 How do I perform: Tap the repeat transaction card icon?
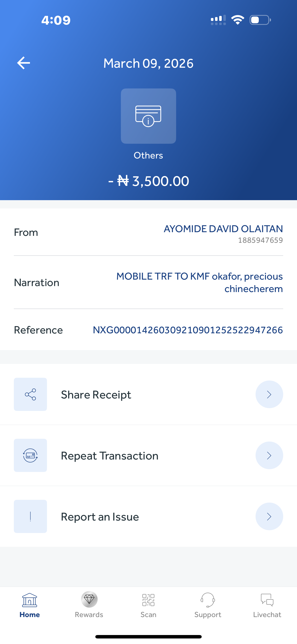[x=30, y=455]
